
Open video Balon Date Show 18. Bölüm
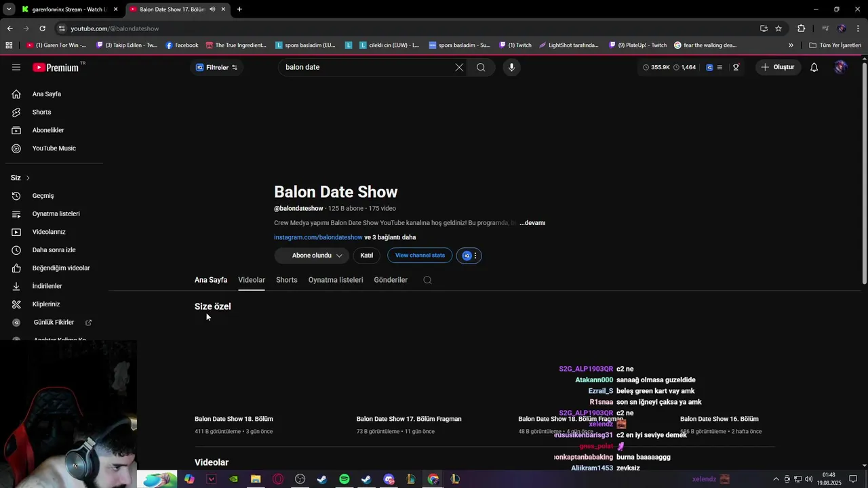(234, 419)
